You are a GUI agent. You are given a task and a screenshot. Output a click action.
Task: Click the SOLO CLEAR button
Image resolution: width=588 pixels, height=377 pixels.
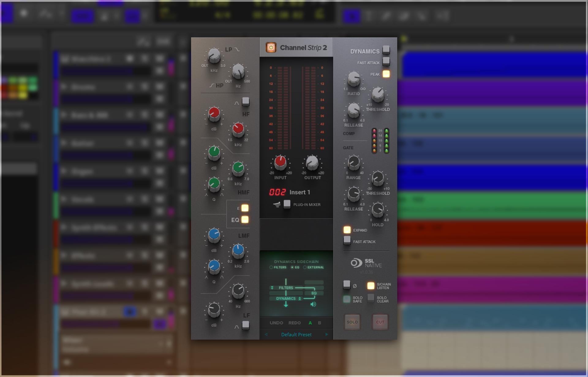coord(371,298)
